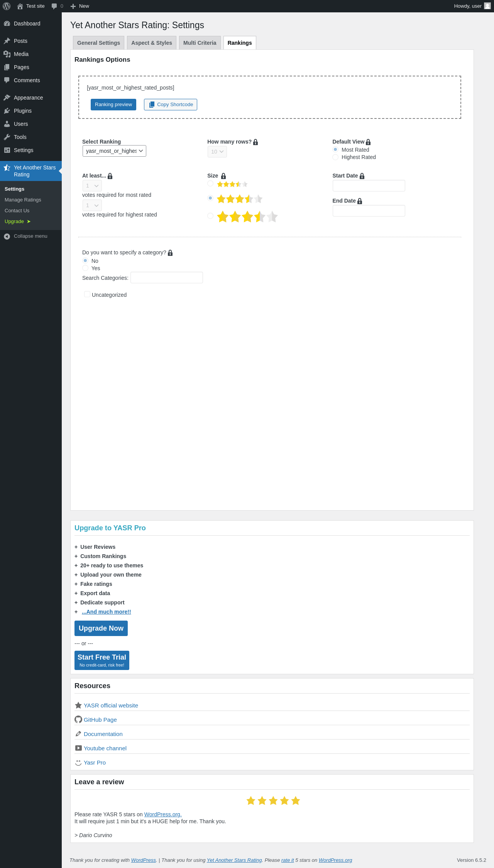Focus the End Date input field

click(369, 211)
